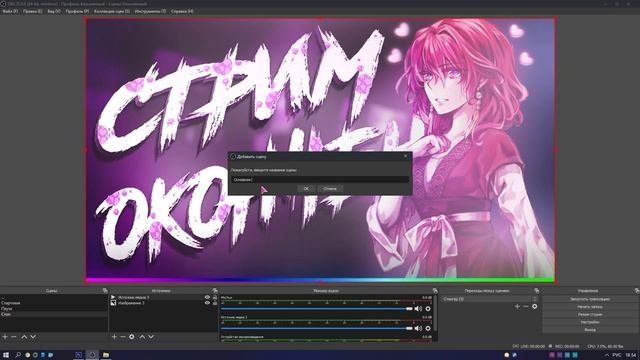
Task: Mute the media source speaker icon in the mixer
Action: point(418,328)
